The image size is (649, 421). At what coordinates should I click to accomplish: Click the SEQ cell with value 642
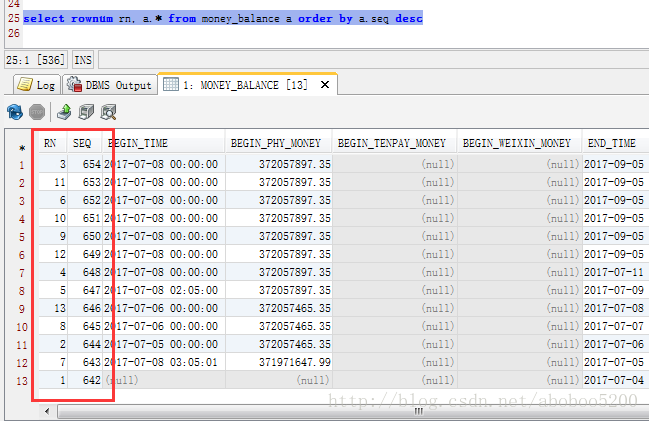tap(84, 380)
